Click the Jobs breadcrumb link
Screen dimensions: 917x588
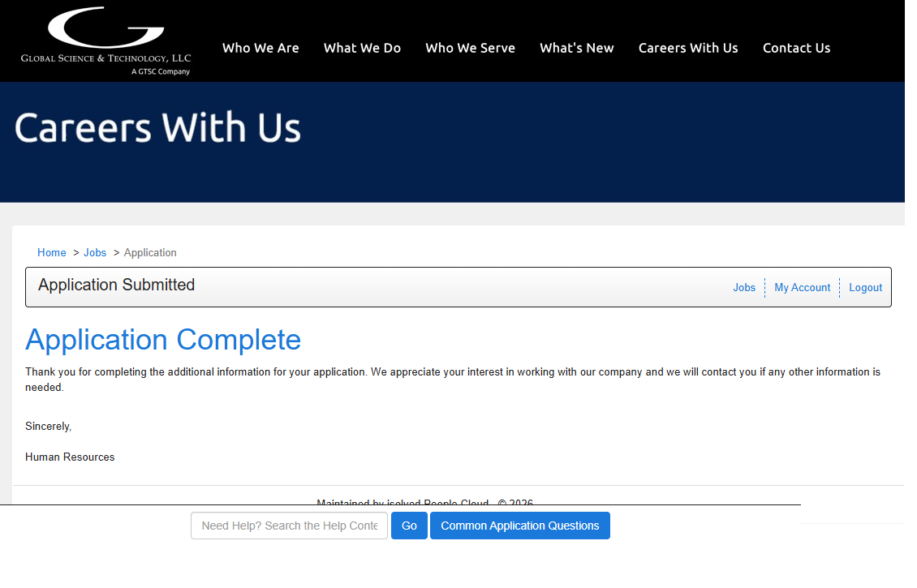[95, 252]
